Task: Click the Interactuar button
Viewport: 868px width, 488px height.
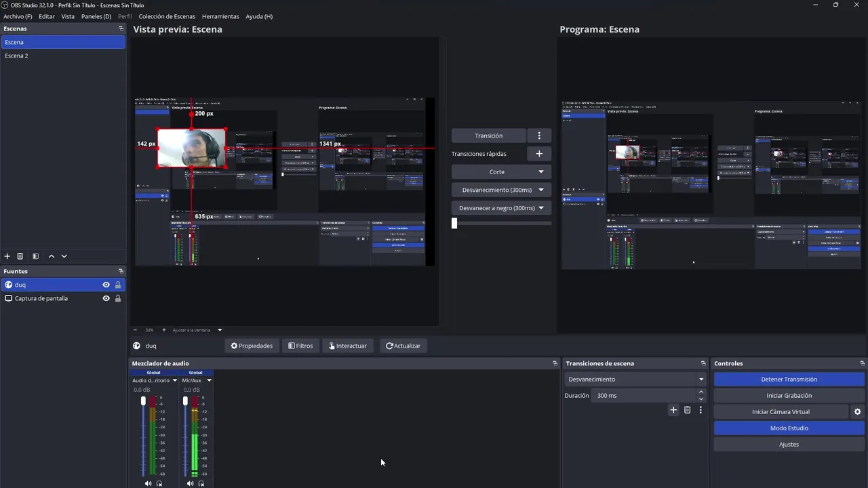Action: point(348,346)
